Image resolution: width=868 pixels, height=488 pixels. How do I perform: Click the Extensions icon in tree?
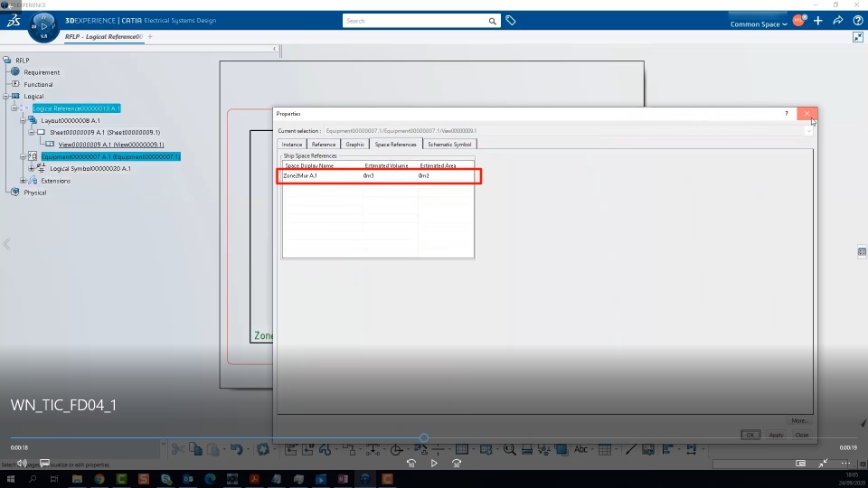click(x=33, y=181)
